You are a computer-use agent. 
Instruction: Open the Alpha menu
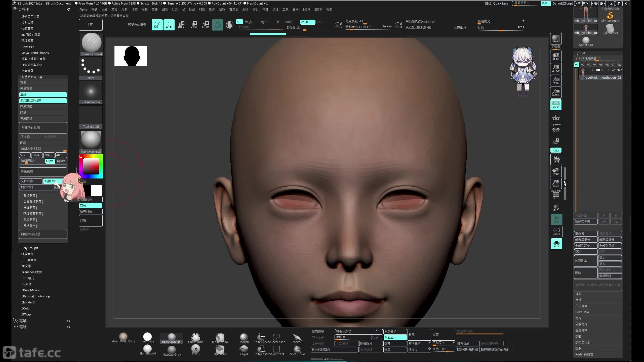pyautogui.click(x=83, y=9)
